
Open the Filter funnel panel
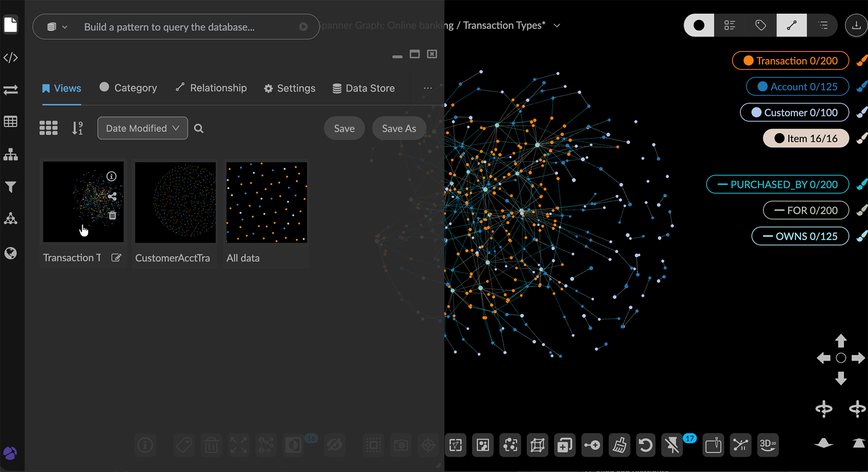10,187
